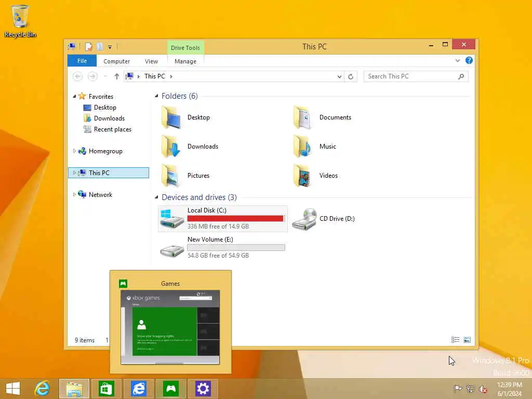Click the Properties quick access toolbar icon
Screen dimensions: 532x399
(88, 47)
